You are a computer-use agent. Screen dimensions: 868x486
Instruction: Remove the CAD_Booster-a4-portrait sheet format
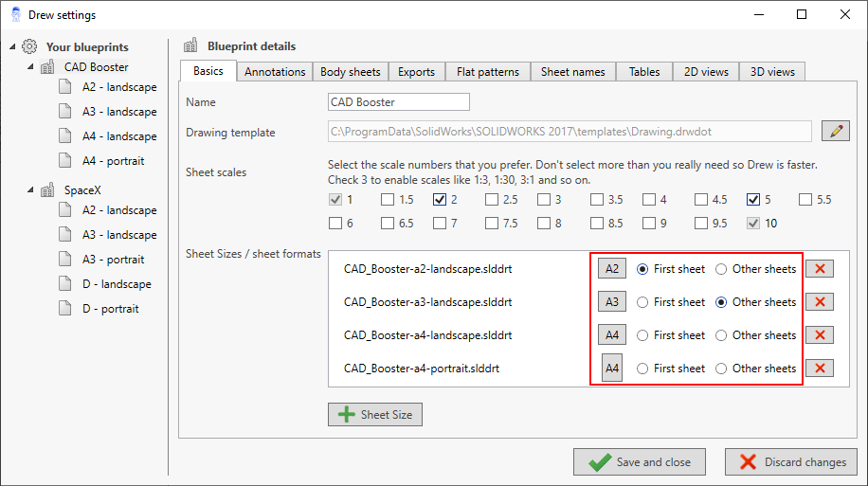click(820, 369)
